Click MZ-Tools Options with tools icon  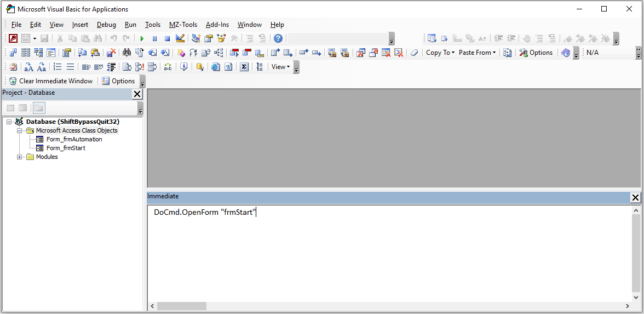(536, 53)
